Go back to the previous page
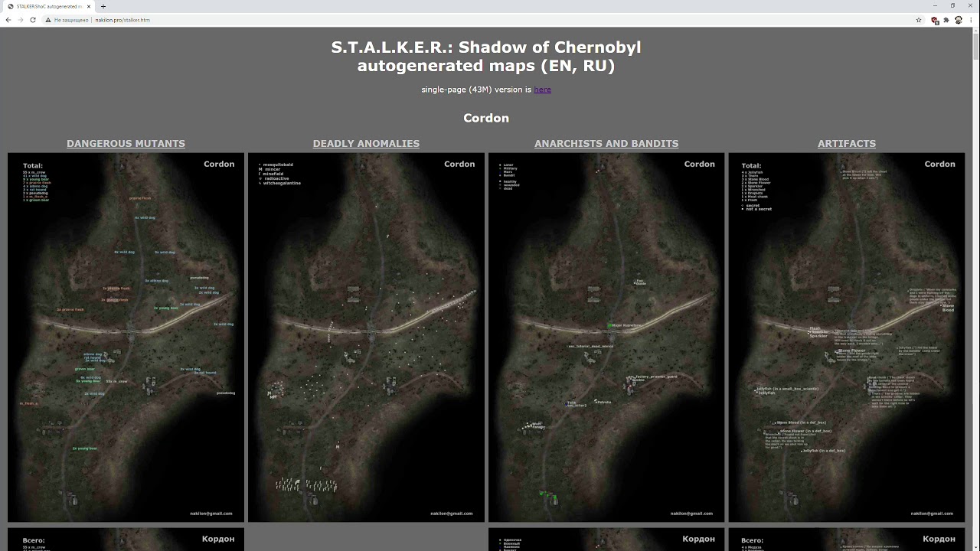 coord(8,20)
